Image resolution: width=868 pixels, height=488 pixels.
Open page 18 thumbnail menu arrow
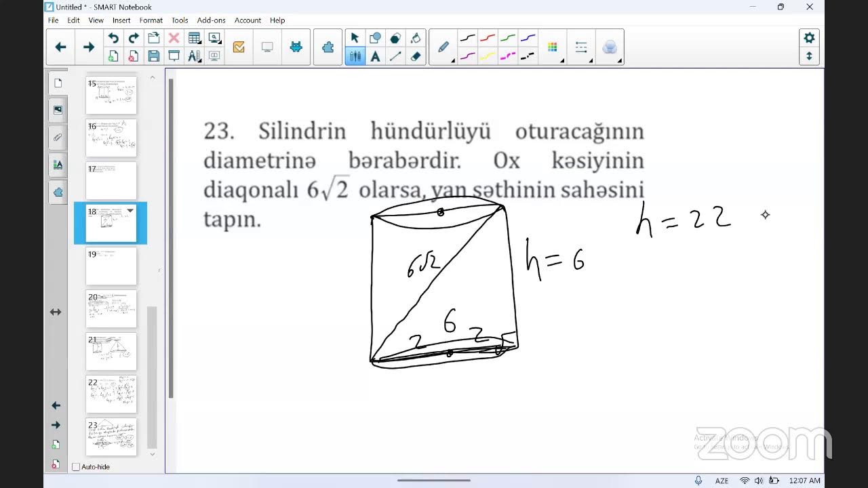pos(130,211)
